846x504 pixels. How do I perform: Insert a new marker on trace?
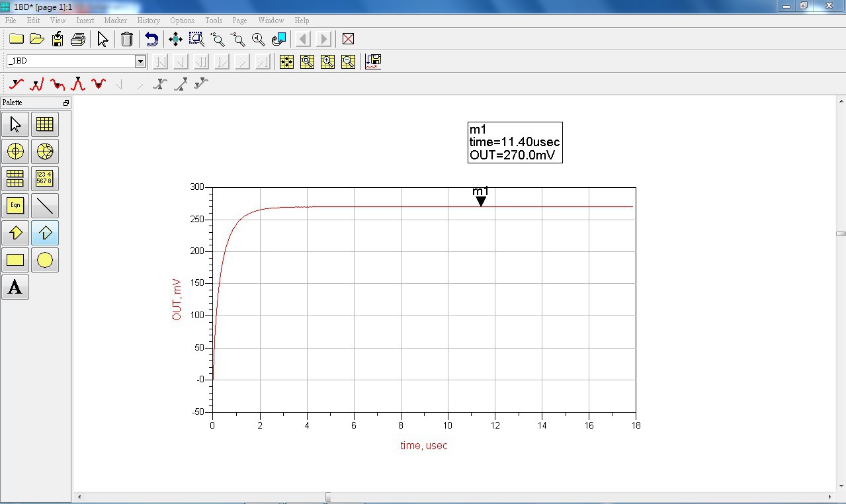tap(17, 84)
